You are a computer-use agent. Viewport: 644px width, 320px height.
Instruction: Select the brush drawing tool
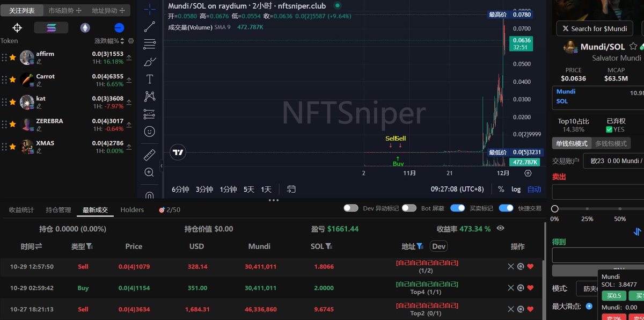click(x=150, y=62)
